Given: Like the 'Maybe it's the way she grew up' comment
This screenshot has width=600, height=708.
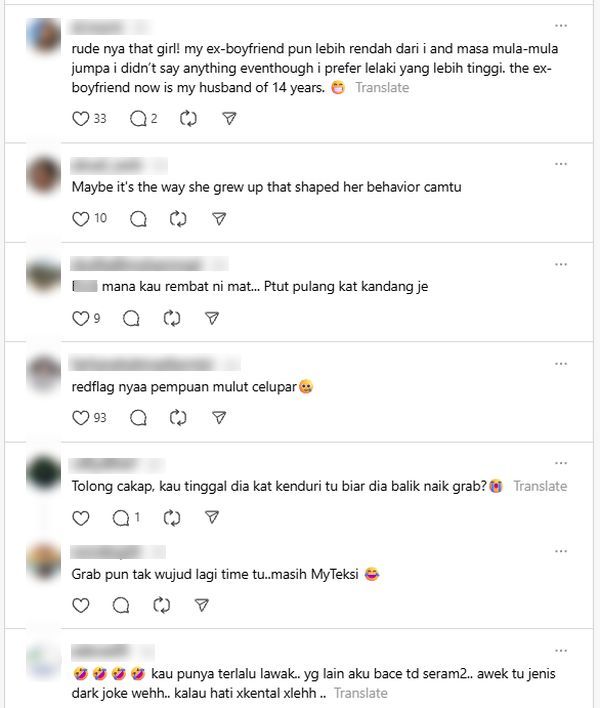Looking at the screenshot, I should 81,219.
